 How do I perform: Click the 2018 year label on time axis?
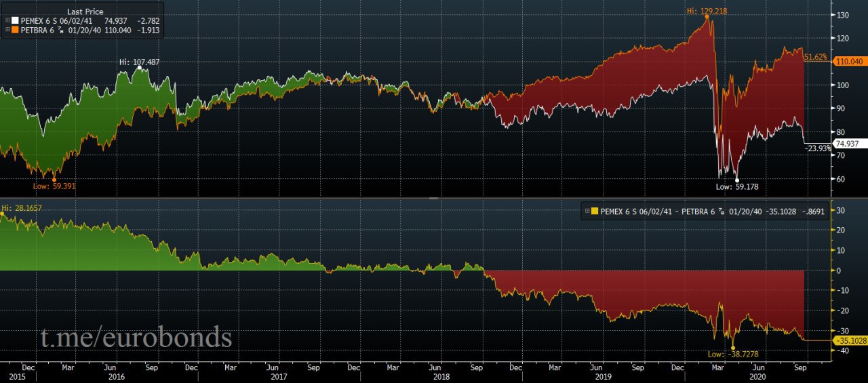pos(441,376)
